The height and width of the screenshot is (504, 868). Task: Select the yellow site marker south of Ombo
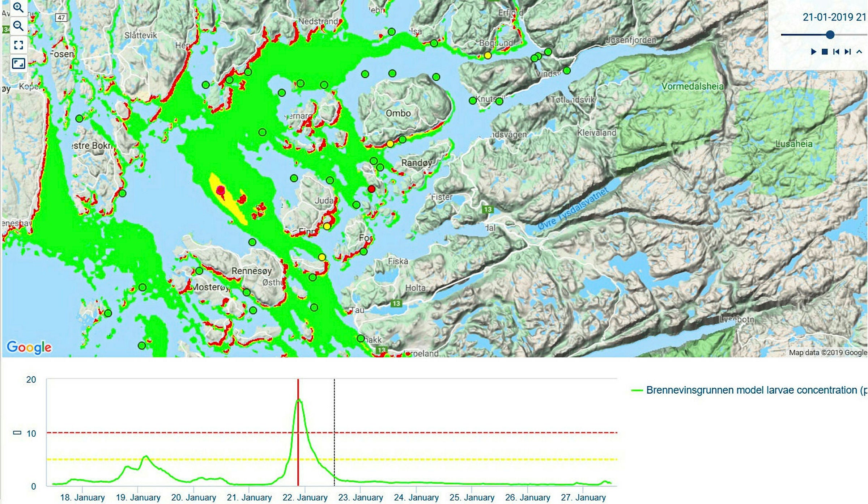pyautogui.click(x=390, y=144)
